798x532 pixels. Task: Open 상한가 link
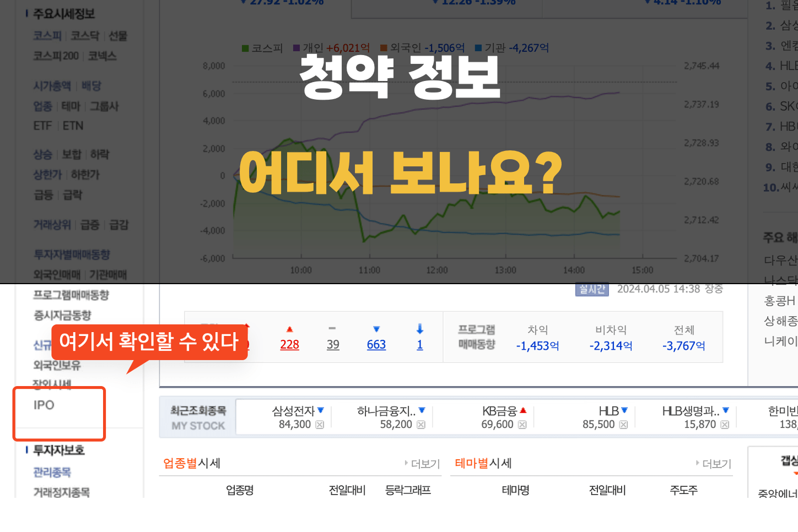click(47, 175)
